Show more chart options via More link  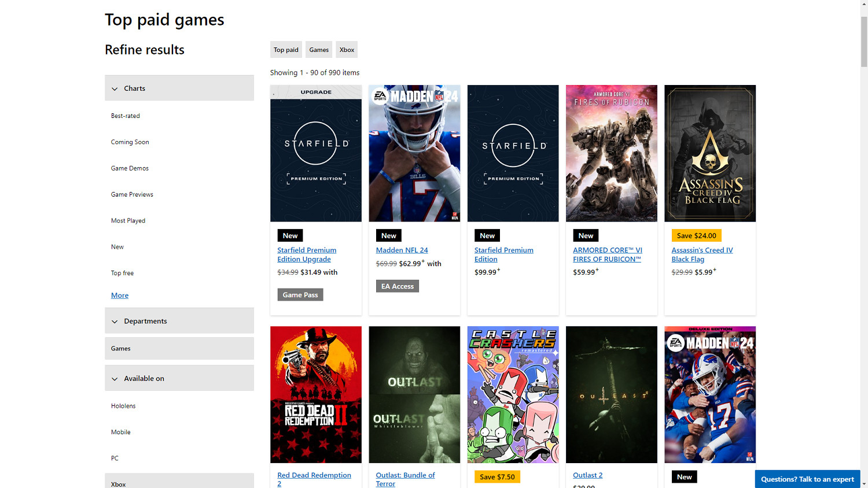click(119, 295)
